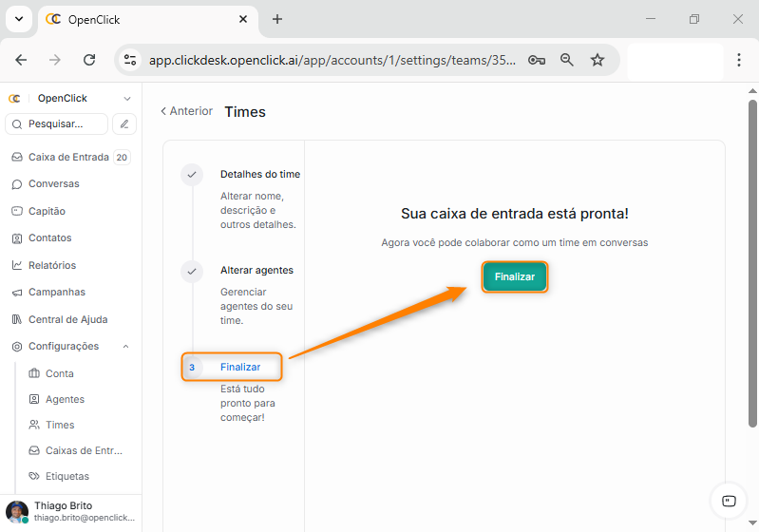Click the Pesquisar search field
Image resolution: width=759 pixels, height=532 pixels.
(x=56, y=123)
